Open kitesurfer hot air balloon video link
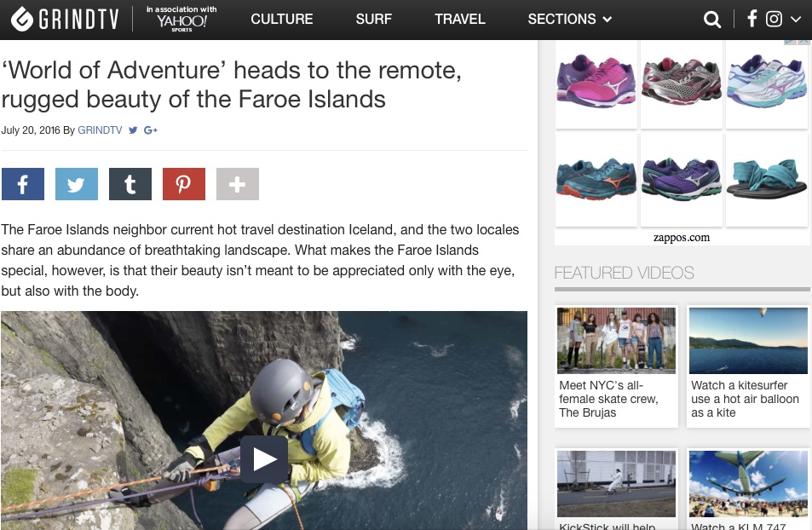Image resolution: width=812 pixels, height=530 pixels. click(745, 399)
